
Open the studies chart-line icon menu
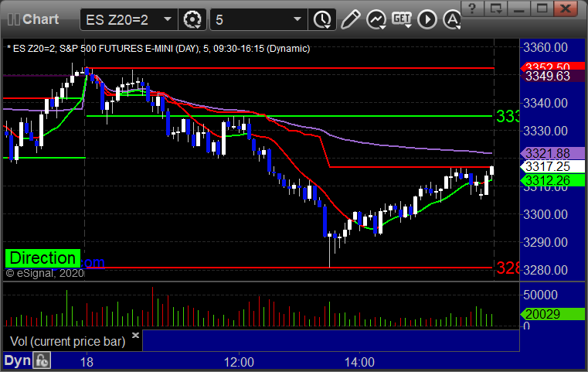pos(376,19)
